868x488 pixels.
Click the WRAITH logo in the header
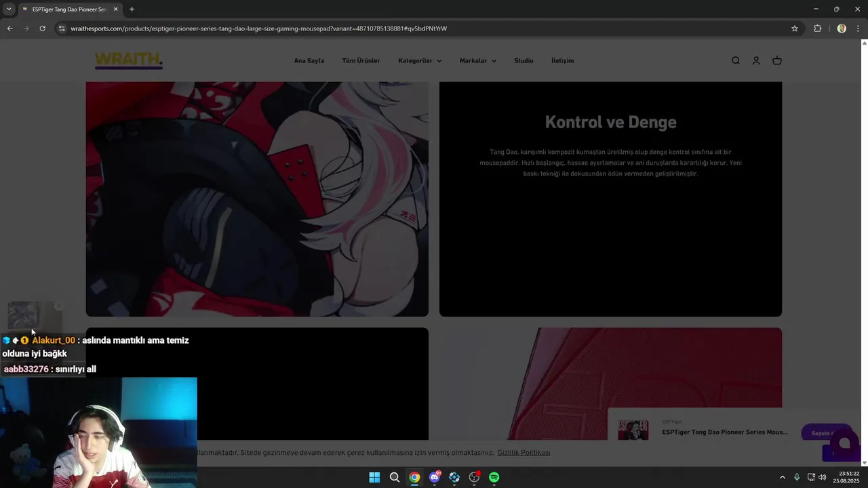[x=128, y=60]
